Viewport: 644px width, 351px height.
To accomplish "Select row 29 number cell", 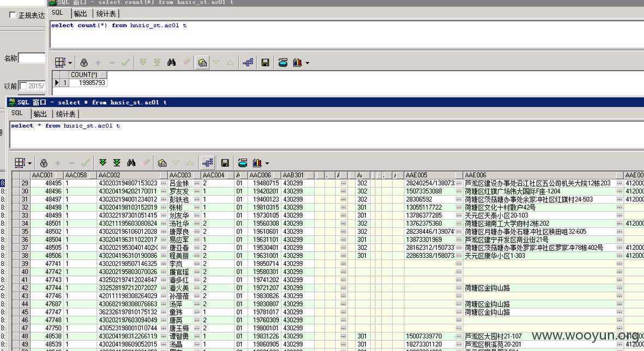I will tap(25, 183).
